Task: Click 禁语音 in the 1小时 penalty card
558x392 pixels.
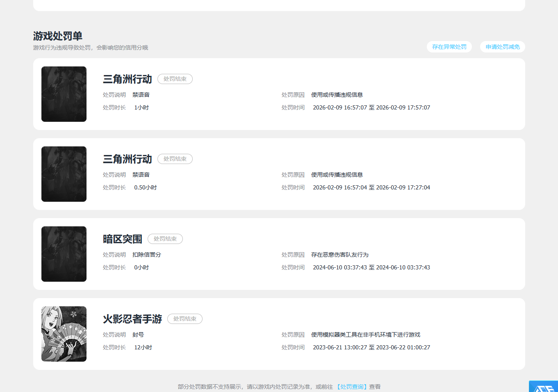Action: pos(141,95)
